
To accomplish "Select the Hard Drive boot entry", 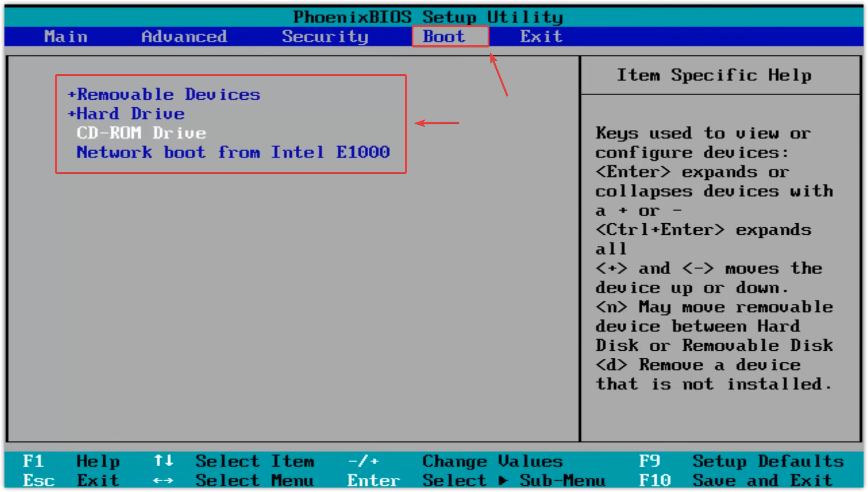I will pyautogui.click(x=131, y=114).
